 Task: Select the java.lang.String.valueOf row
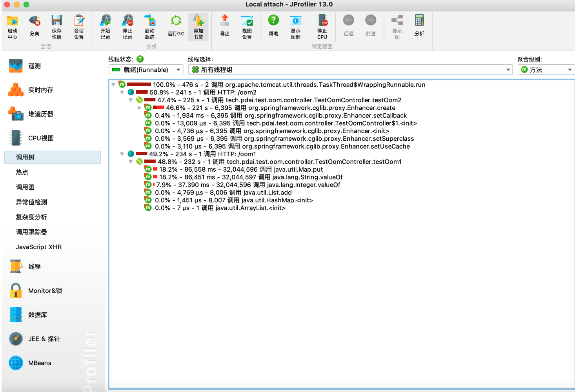(x=244, y=177)
